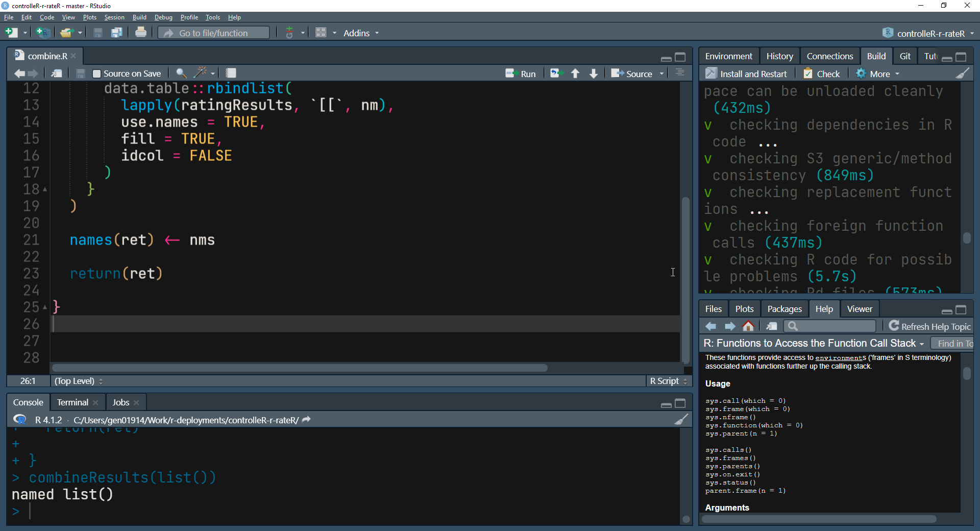Screen dimensions: 980x531
Task: Create a new project using the project icon
Action: (x=42, y=32)
